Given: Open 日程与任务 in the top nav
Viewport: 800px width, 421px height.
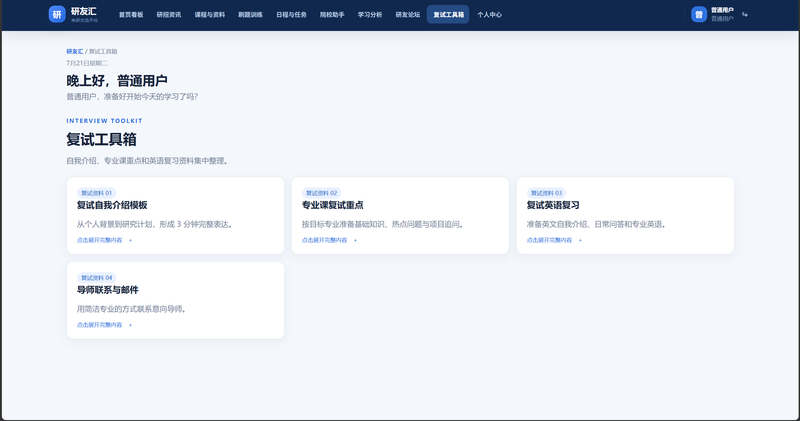Looking at the screenshot, I should pos(291,15).
